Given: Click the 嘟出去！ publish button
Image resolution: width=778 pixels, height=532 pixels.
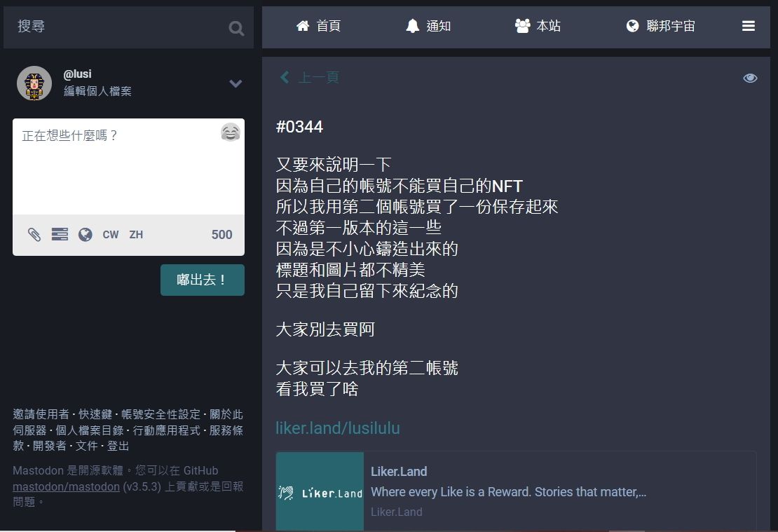Looking at the screenshot, I should (x=203, y=280).
